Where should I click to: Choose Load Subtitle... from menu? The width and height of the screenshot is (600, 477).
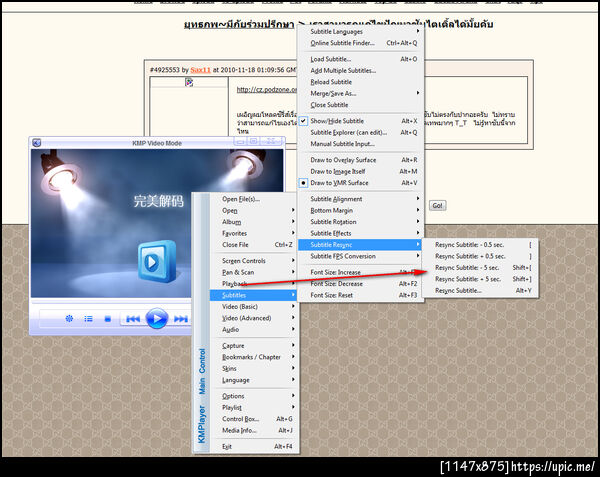(360, 59)
